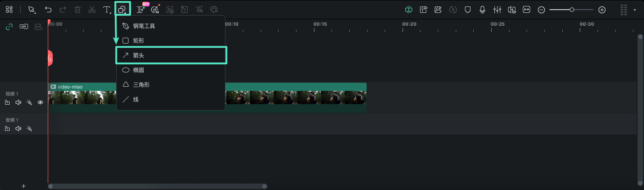Viewport: 644px width, 190px height.
Task: Click the timeline zoom slider handle
Action: 572,9
